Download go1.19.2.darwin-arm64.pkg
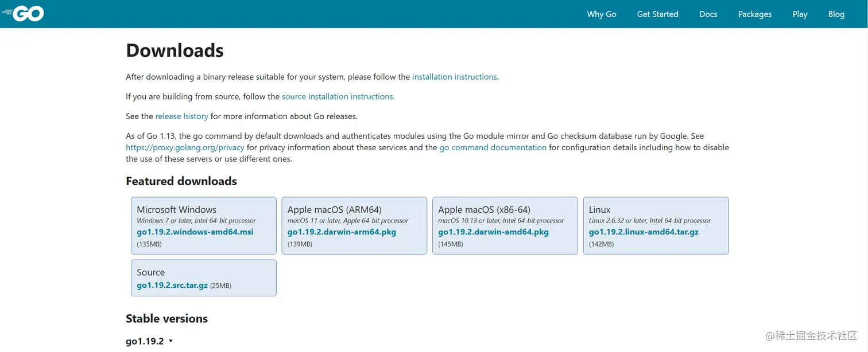 [x=342, y=232]
